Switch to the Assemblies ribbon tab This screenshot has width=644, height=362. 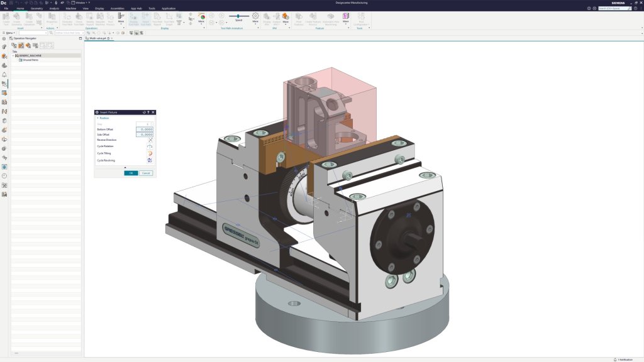(117, 8)
